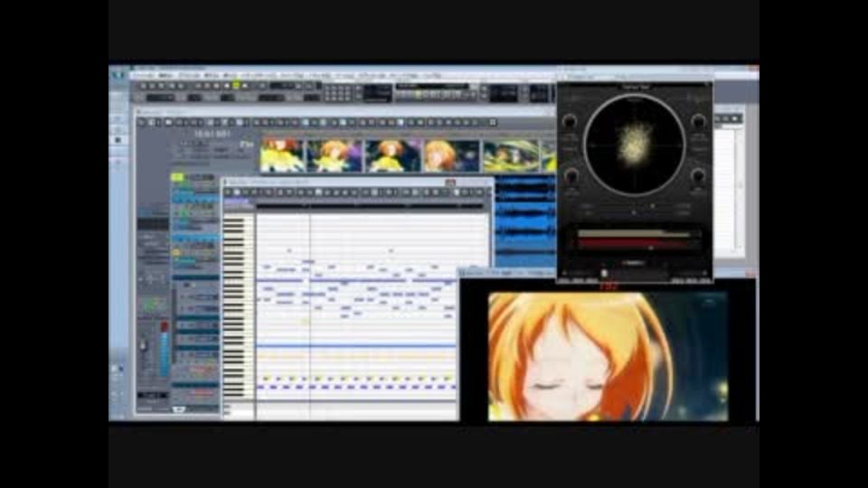Adjust the lower-left knob of the analyzer plugin
The image size is (868, 488).
(571, 176)
